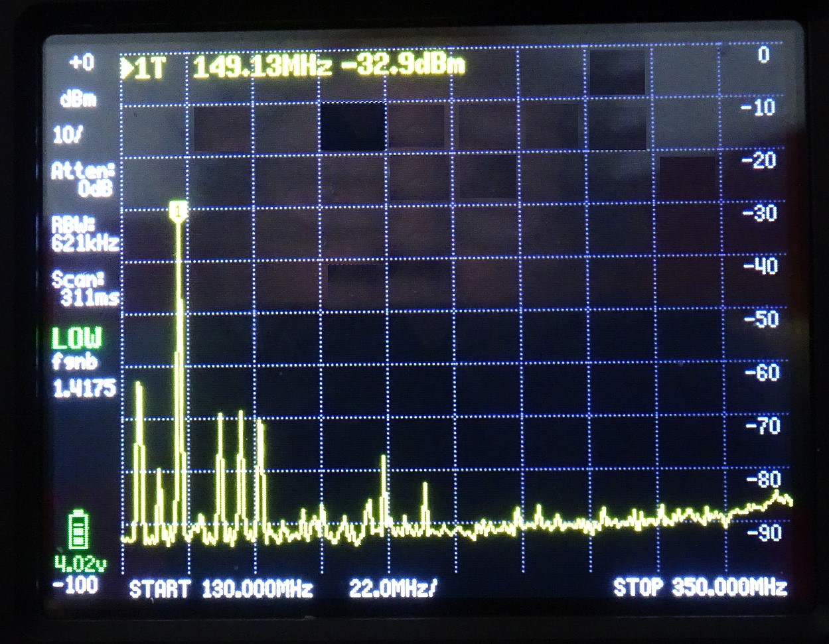Tap the active marker 1T indicator
829x644 pixels.
(143, 69)
